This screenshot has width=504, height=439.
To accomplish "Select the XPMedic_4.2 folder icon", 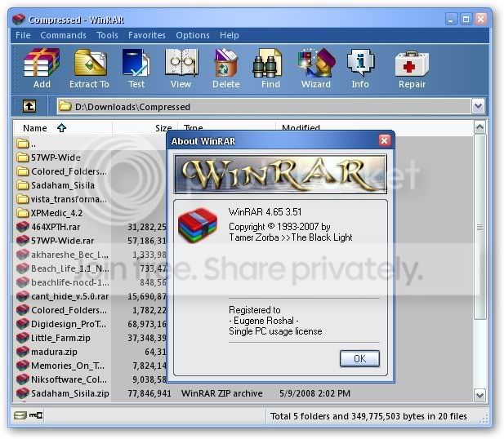I will click(x=23, y=213).
